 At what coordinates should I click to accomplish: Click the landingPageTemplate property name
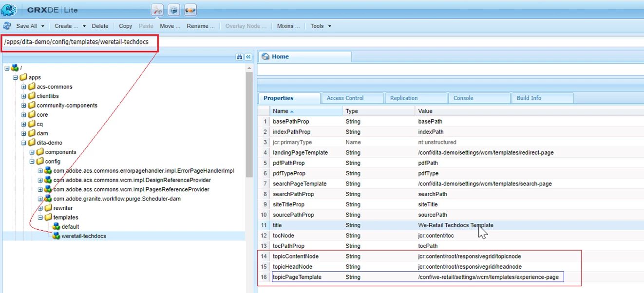click(x=300, y=153)
